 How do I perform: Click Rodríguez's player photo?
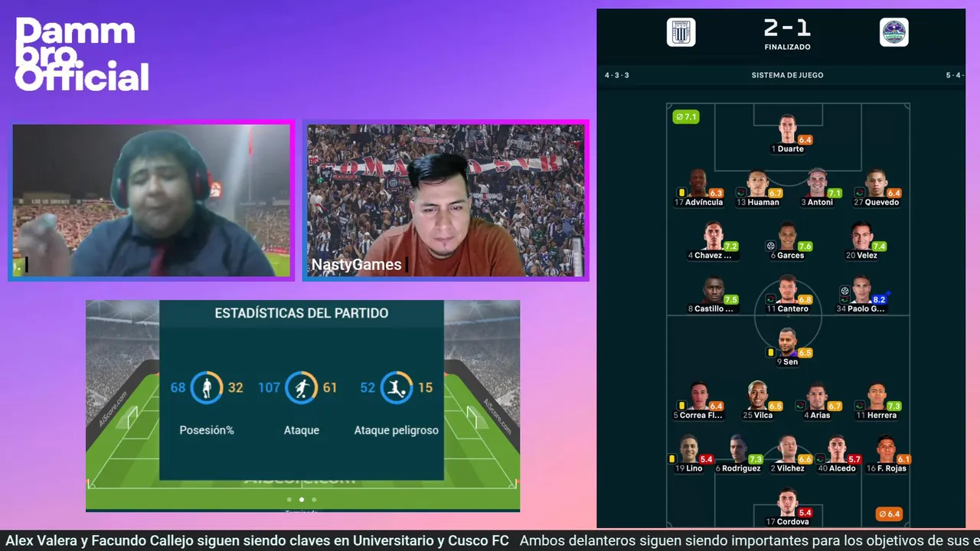(739, 448)
